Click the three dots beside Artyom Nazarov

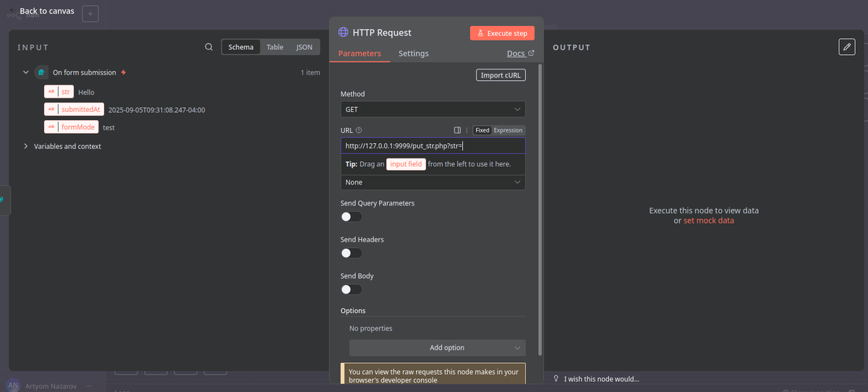point(89,386)
